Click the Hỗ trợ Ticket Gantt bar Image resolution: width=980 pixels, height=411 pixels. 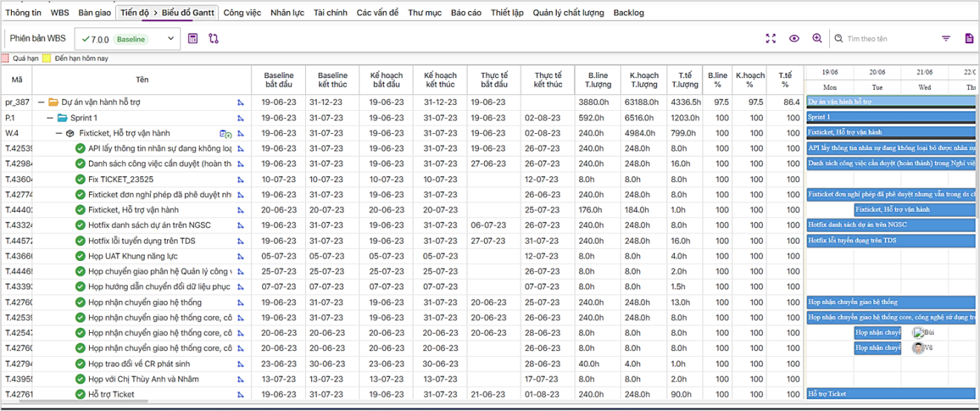[891, 394]
